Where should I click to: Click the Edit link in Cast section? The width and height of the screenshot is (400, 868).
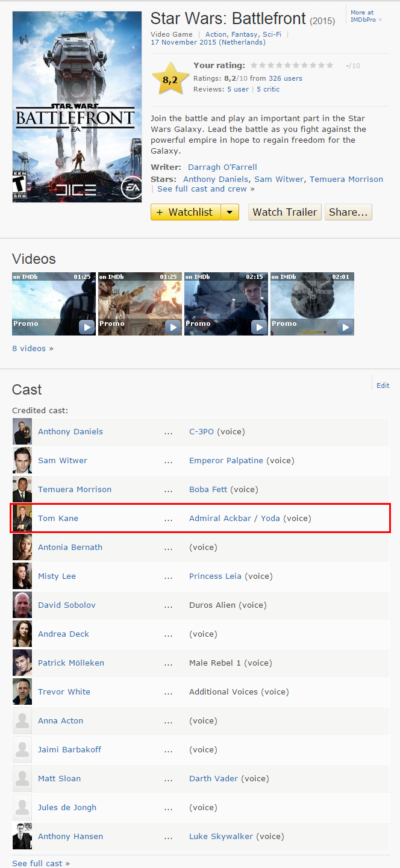383,386
